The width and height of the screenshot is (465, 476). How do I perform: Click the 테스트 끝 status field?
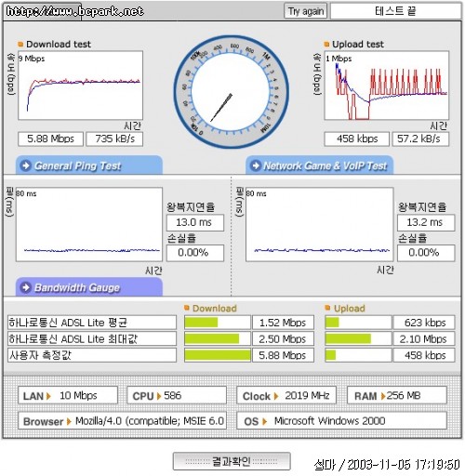click(395, 11)
